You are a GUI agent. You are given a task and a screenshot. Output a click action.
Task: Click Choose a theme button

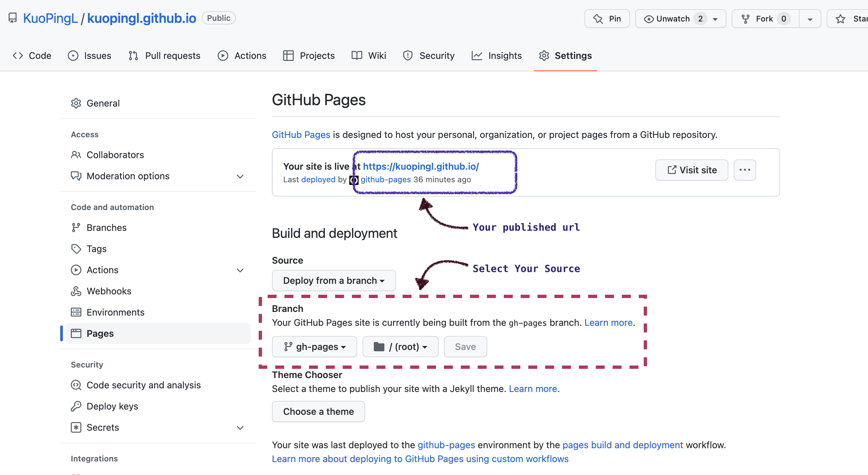pyautogui.click(x=319, y=411)
